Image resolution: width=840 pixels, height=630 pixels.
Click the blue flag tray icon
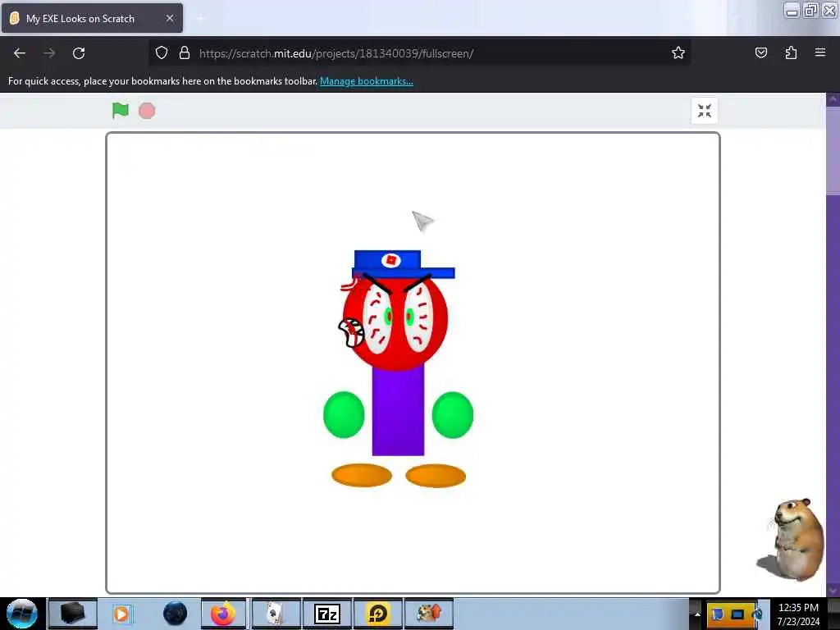point(717,614)
